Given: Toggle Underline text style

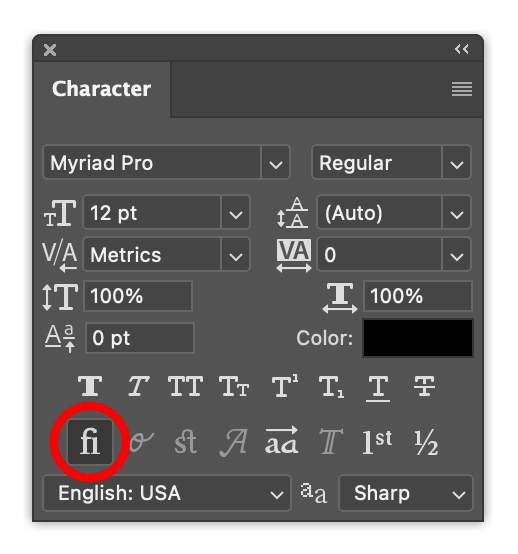Looking at the screenshot, I should tap(378, 388).
